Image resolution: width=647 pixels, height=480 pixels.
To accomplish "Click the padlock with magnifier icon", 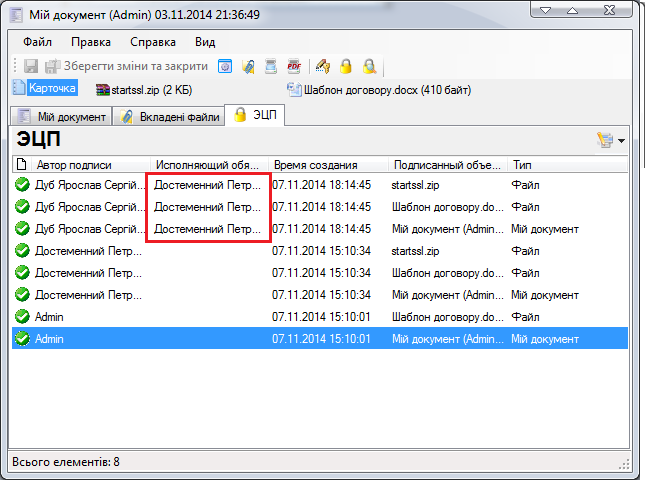I will pyautogui.click(x=369, y=66).
